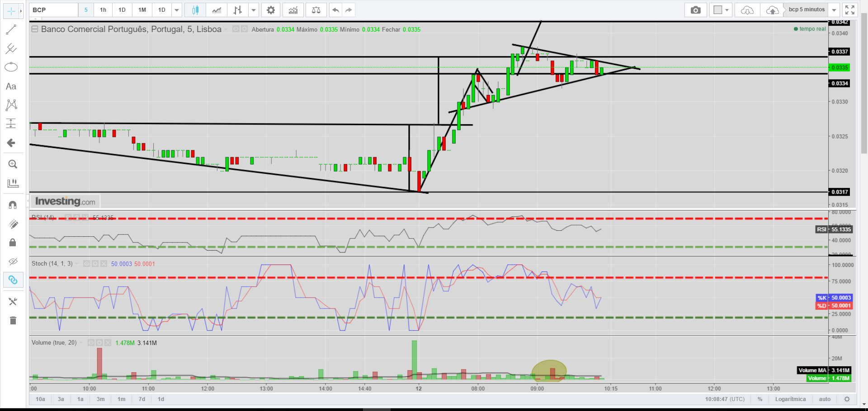Choose the pitchfork drawing tool

11,48
